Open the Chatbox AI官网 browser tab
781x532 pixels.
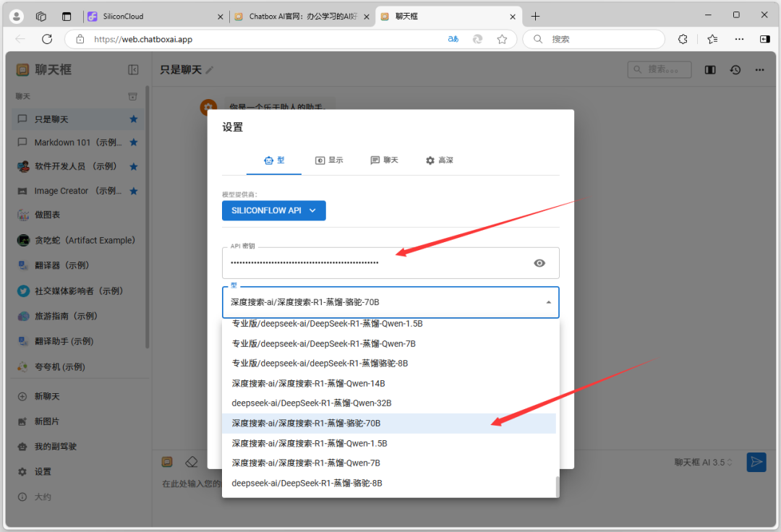(x=302, y=17)
